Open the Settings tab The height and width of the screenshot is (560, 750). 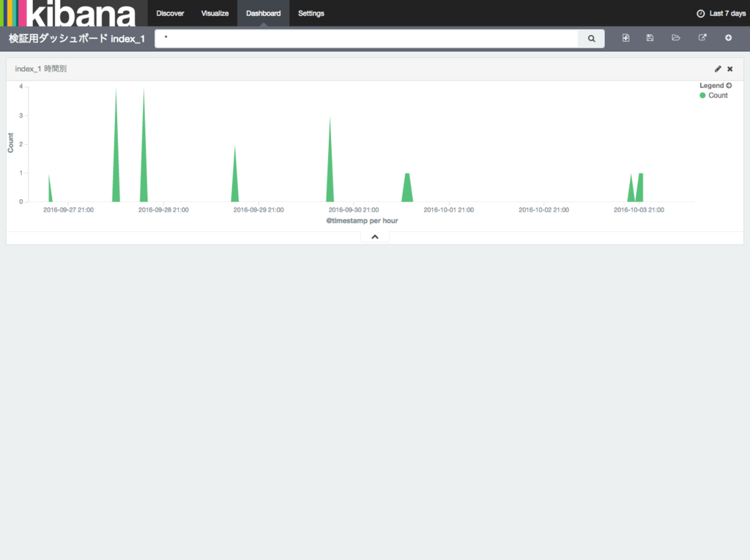[311, 13]
